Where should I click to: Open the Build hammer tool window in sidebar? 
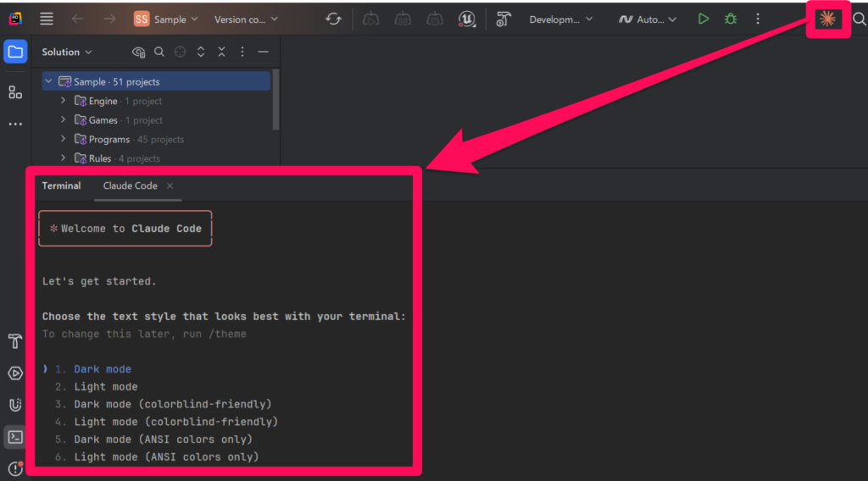pos(15,341)
